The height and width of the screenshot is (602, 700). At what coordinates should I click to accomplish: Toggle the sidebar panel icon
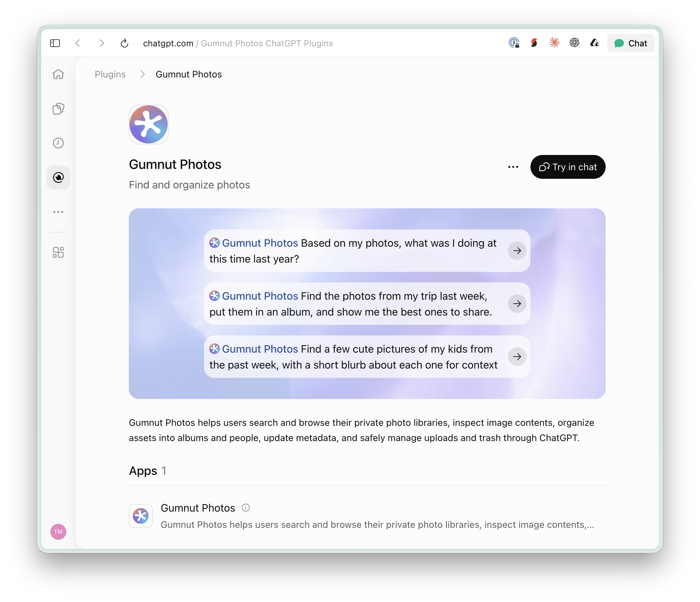click(x=55, y=43)
